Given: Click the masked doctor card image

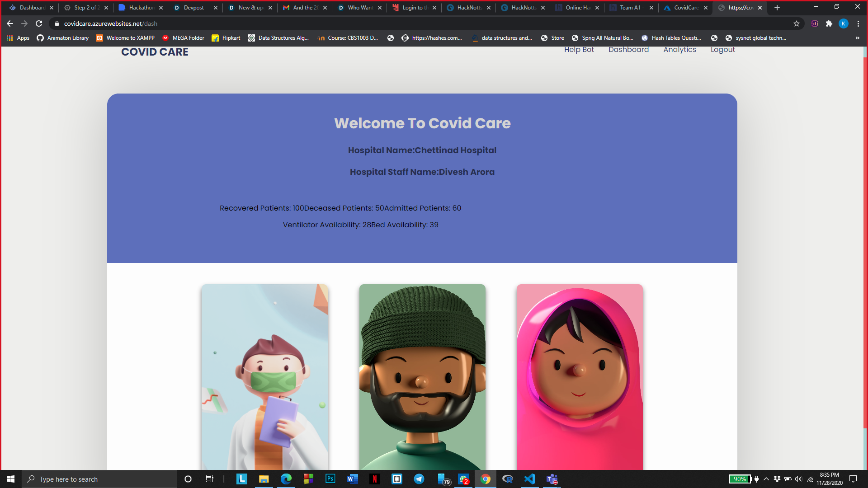Looking at the screenshot, I should [x=264, y=377].
